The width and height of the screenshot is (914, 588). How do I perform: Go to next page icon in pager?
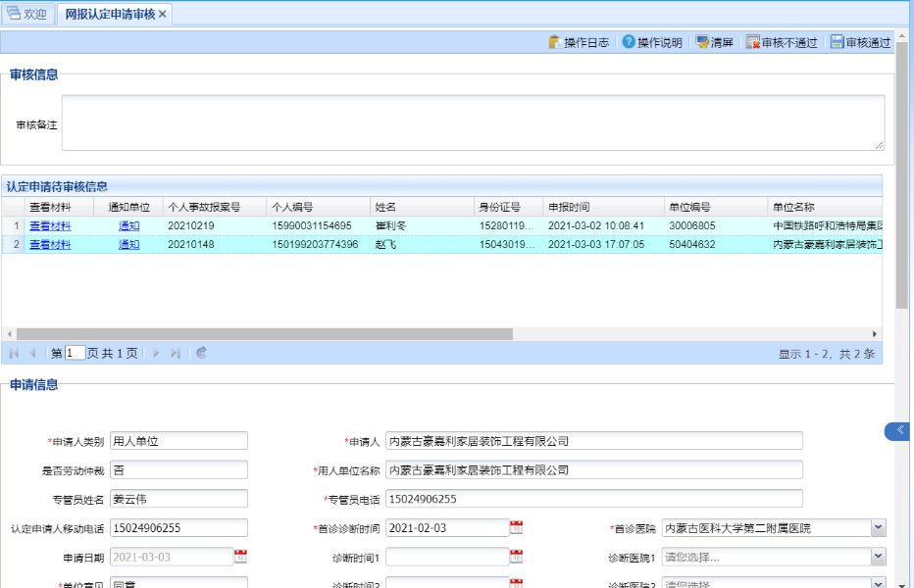tap(156, 353)
